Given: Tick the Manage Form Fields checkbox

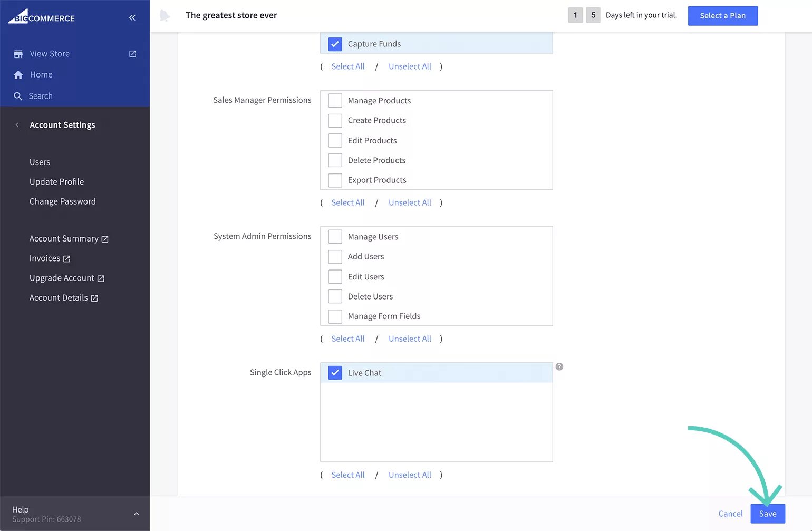Looking at the screenshot, I should coord(335,316).
